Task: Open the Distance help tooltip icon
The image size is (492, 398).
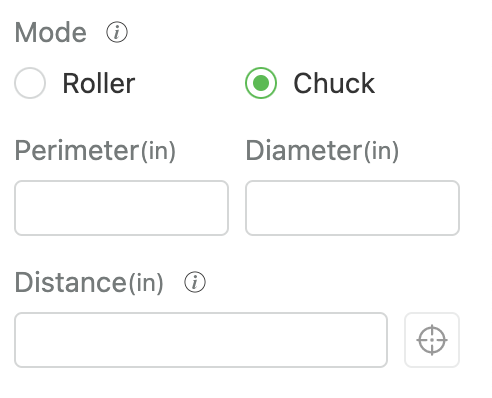Action: point(195,282)
